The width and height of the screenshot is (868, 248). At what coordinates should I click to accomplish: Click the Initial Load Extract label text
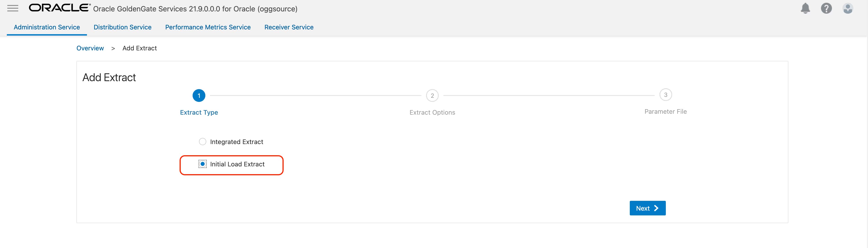[x=237, y=164]
